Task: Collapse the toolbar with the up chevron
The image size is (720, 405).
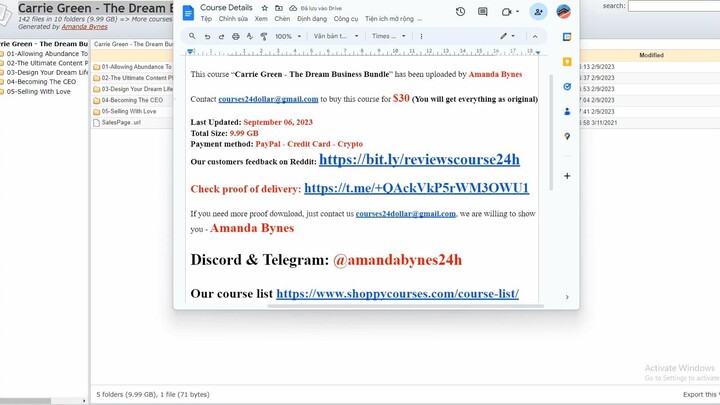Action: (x=535, y=36)
